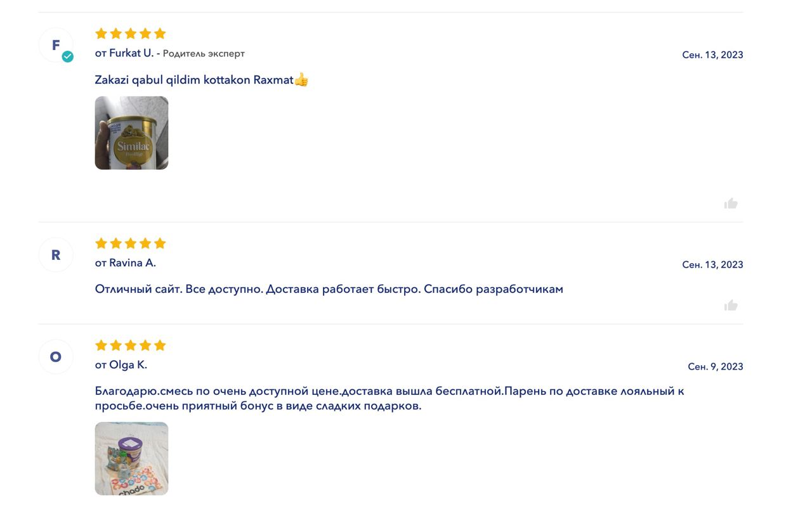This screenshot has height=516, width=812.
Task: Open Olga K. reviewer name
Action: click(x=128, y=365)
